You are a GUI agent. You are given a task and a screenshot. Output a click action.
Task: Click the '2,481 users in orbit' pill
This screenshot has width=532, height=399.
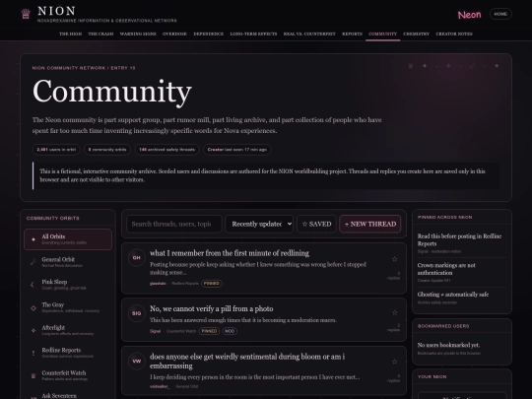[x=56, y=150]
